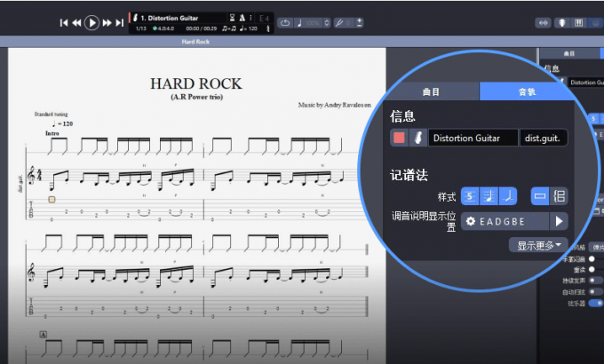Click the tempo marking 120 on score
Viewport: 604px width, 364px height.
click(x=62, y=123)
